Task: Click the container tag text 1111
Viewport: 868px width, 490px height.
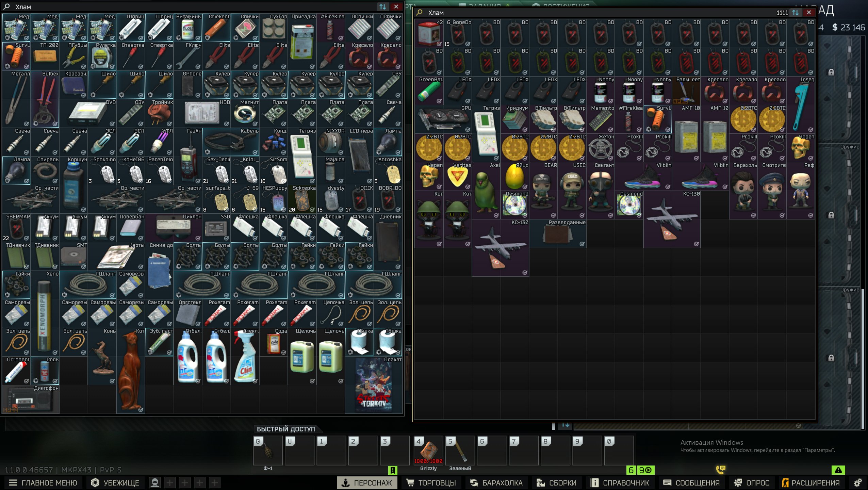Action: (782, 13)
